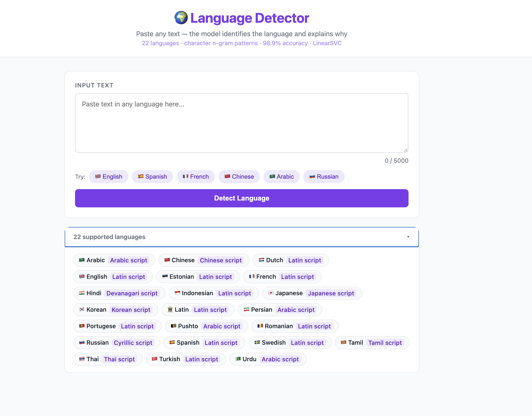
Task: Try the Spanish sample chip
Action: (x=152, y=176)
